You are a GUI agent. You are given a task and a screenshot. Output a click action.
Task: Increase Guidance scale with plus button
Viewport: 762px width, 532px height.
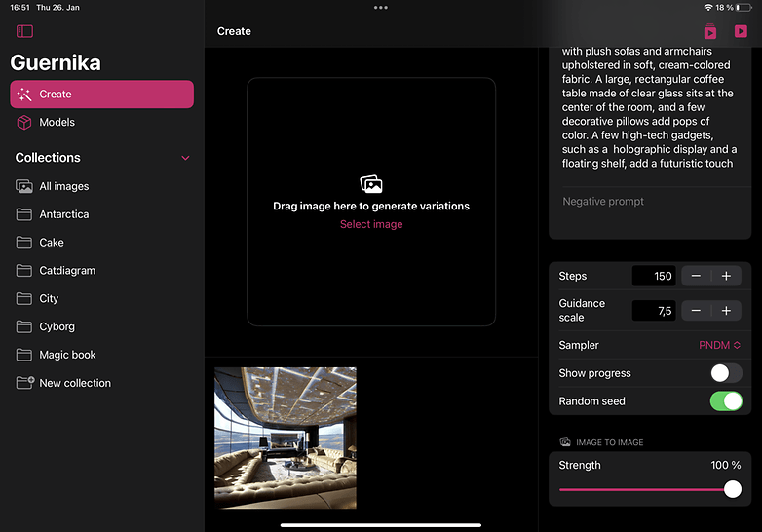coord(727,311)
